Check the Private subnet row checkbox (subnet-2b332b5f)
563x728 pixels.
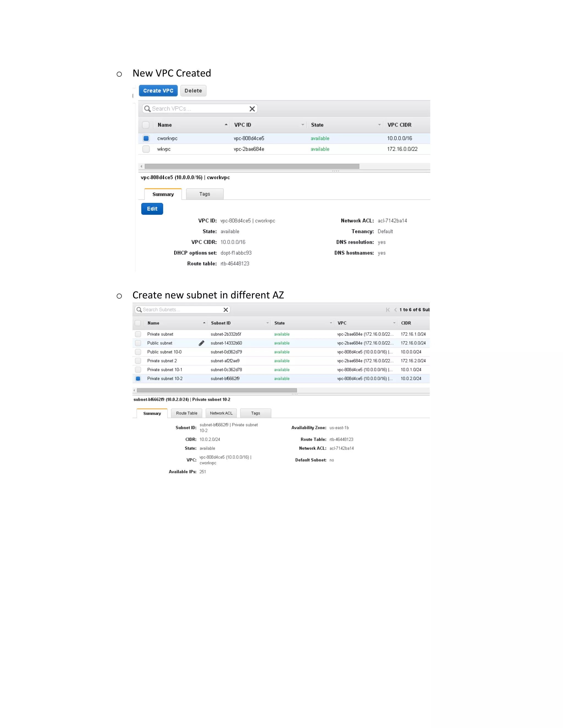[x=138, y=334]
